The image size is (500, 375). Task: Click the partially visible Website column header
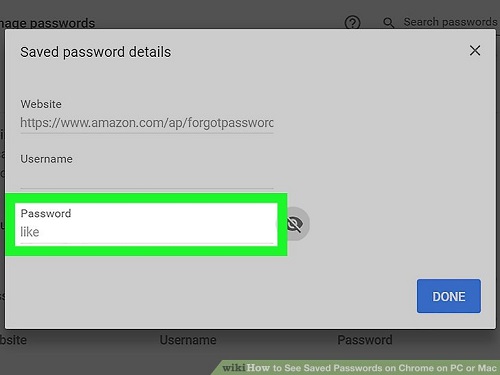[13, 340]
